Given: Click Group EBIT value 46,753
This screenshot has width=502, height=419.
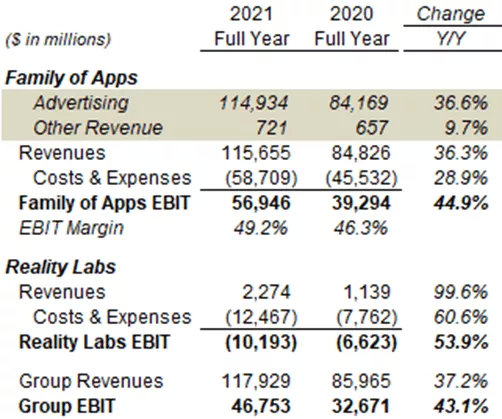Looking at the screenshot, I should coord(261,406).
